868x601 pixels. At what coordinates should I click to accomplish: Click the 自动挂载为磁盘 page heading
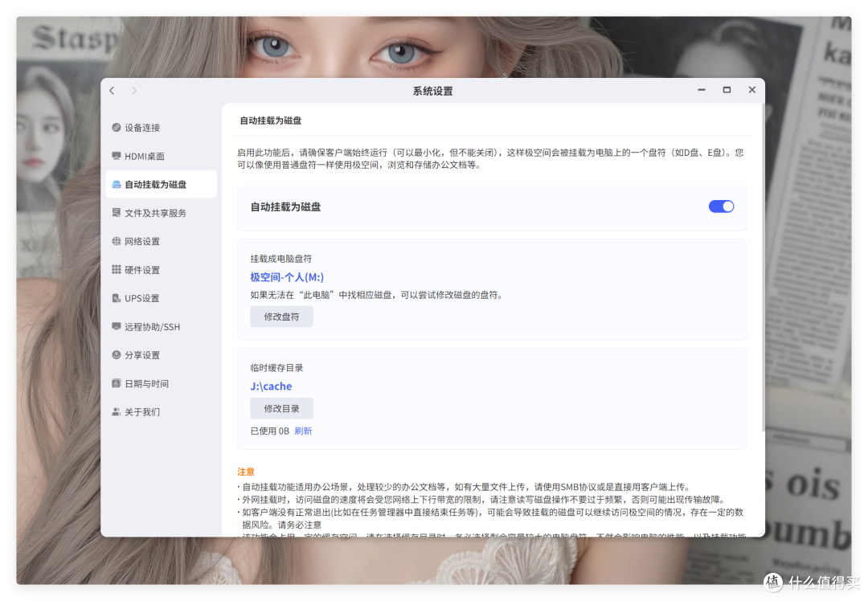270,120
